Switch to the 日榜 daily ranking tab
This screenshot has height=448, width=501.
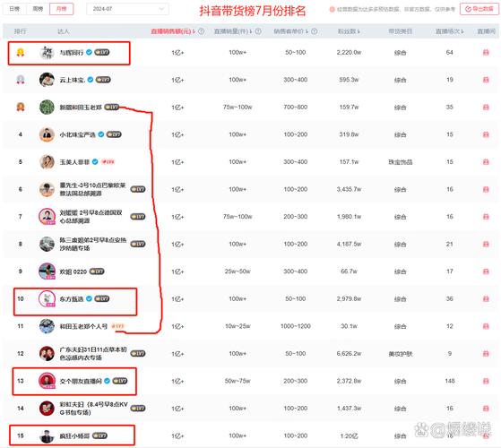[x=14, y=9]
